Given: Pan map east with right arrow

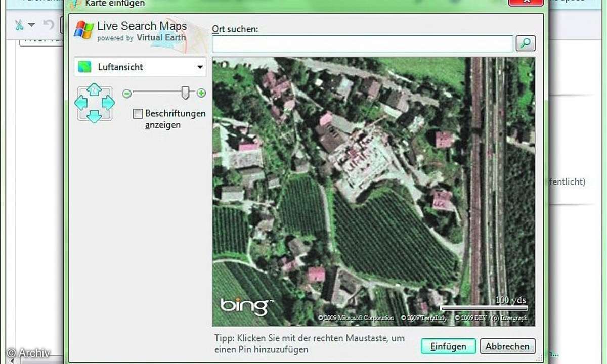Looking at the screenshot, I should [x=108, y=103].
